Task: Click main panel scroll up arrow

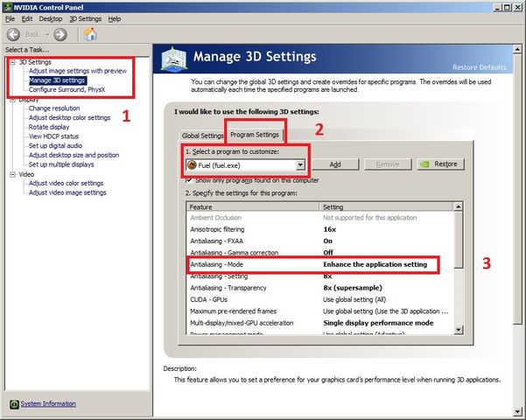Action: point(517,49)
